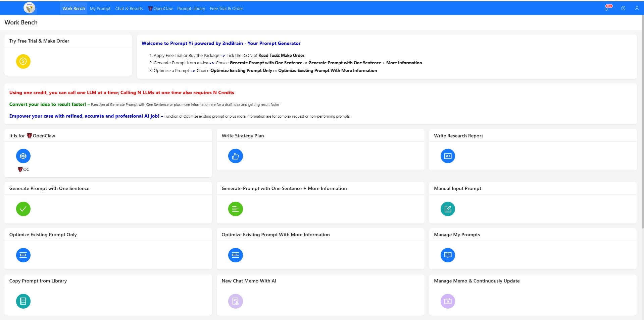Image resolution: width=644 pixels, height=320 pixels.
Task: Open the New Chat Memo With AI icon
Action: [x=235, y=301]
